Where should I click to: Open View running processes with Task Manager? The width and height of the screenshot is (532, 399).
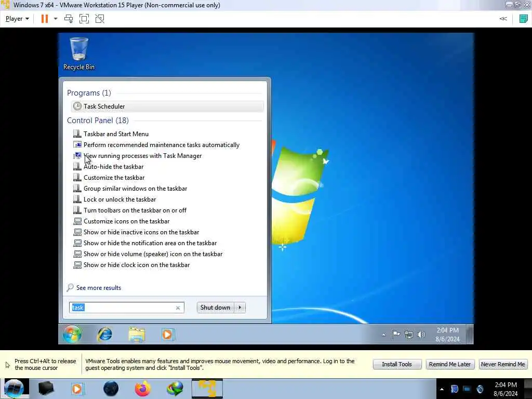coord(142,156)
